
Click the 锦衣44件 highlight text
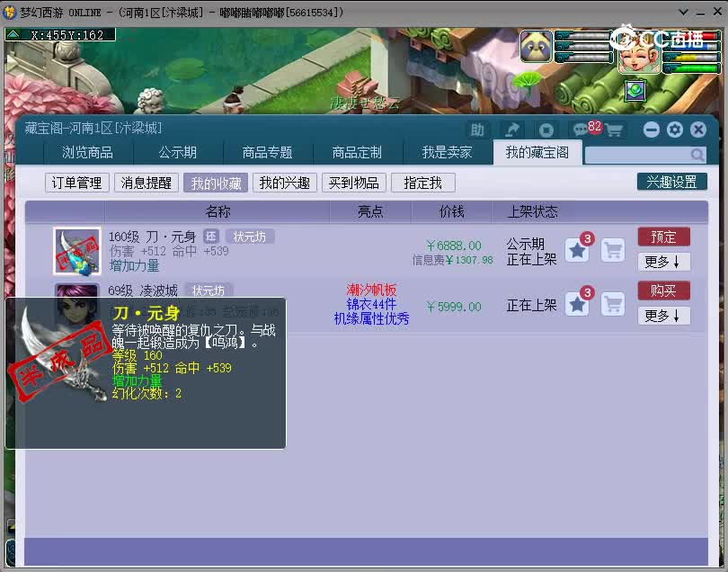pos(371,304)
